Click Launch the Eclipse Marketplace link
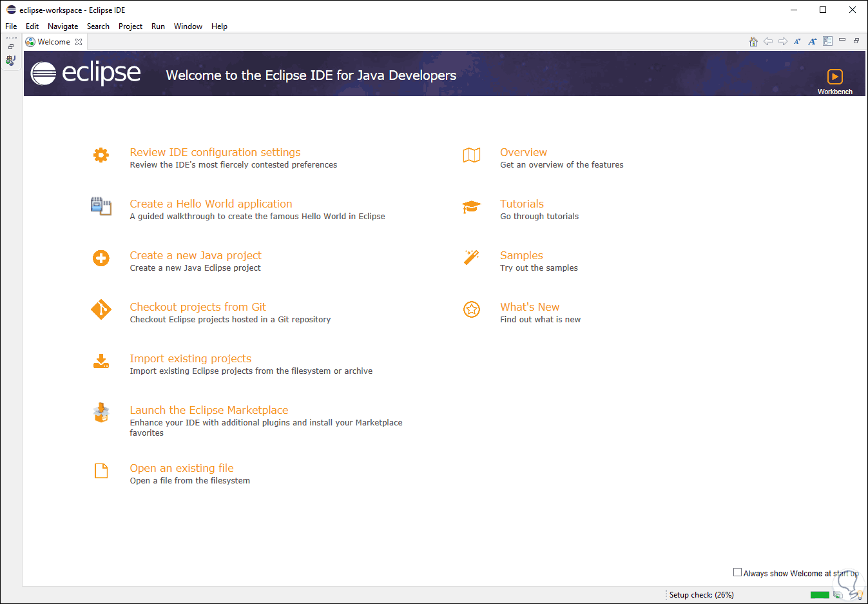This screenshot has height=604, width=868. (209, 410)
